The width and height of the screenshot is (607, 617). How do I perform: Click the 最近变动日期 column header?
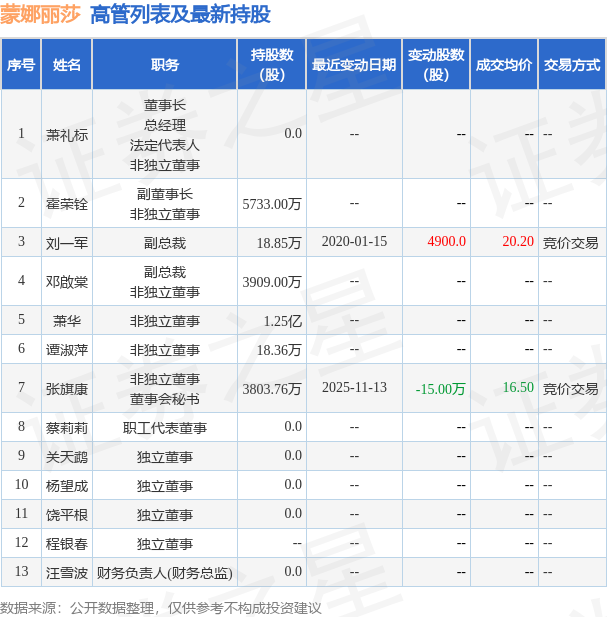tap(354, 65)
